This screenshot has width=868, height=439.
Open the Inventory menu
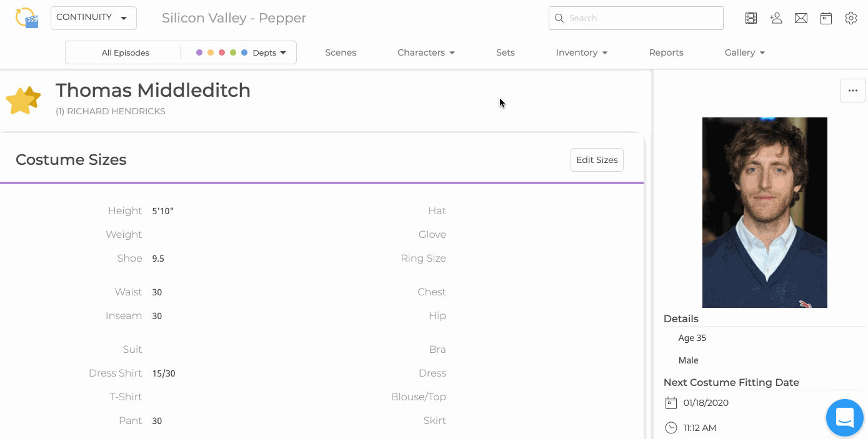[582, 52]
